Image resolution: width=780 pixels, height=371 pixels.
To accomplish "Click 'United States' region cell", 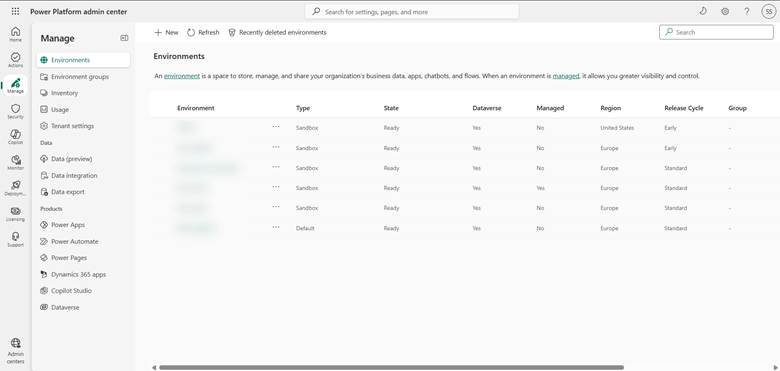I will click(x=617, y=128).
